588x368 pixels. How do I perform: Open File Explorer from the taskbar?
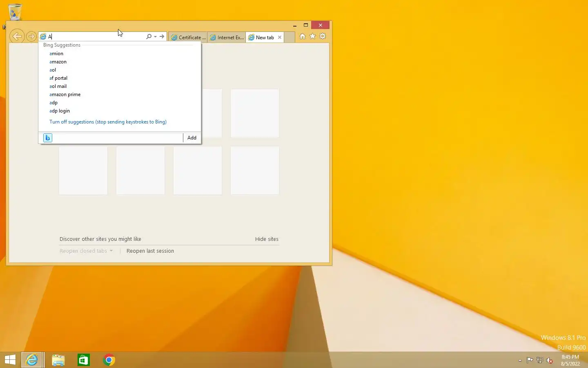coord(58,360)
